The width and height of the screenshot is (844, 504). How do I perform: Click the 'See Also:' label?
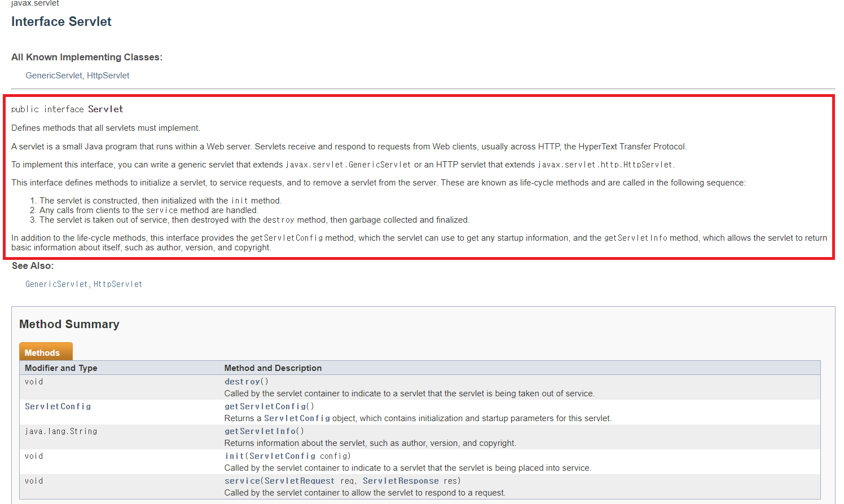tap(33, 266)
